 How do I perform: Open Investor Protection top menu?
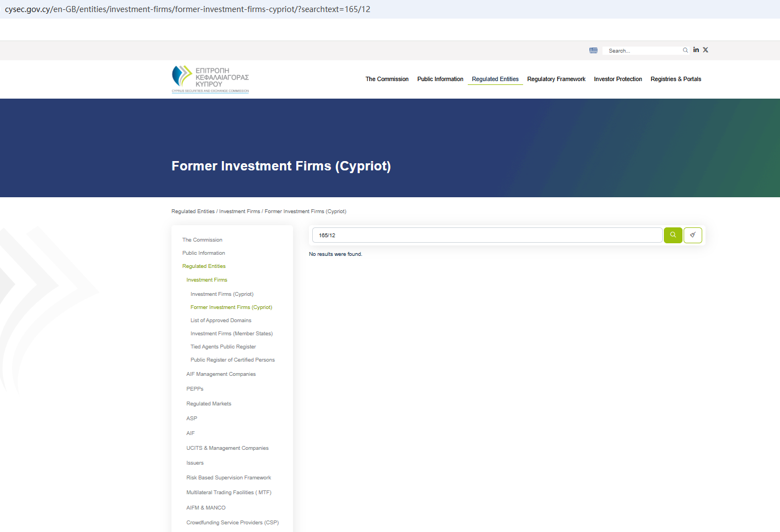coord(618,79)
